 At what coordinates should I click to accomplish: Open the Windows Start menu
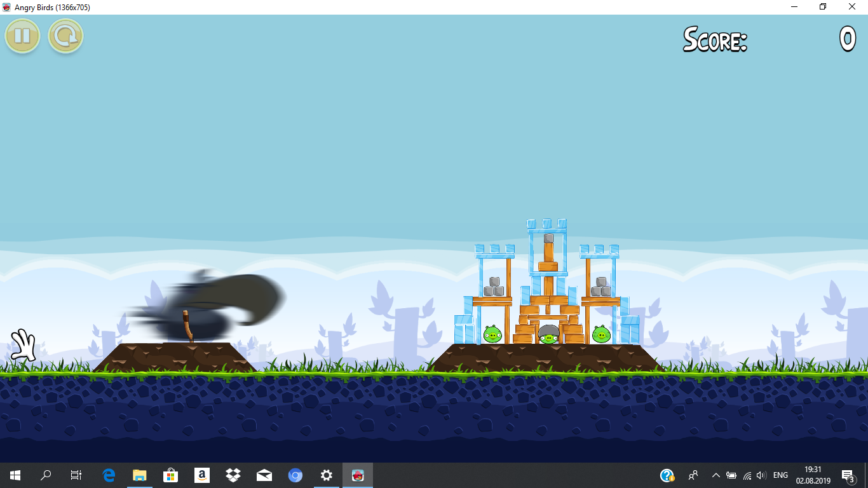tap(15, 475)
